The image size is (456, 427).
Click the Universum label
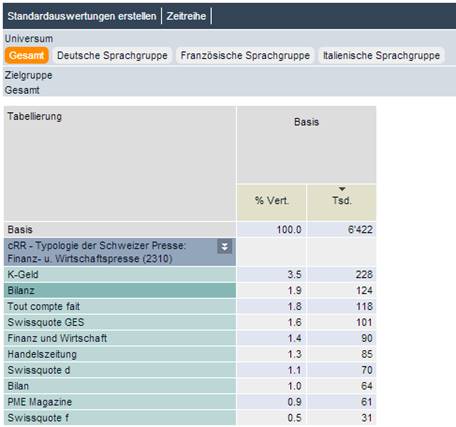pyautogui.click(x=29, y=39)
